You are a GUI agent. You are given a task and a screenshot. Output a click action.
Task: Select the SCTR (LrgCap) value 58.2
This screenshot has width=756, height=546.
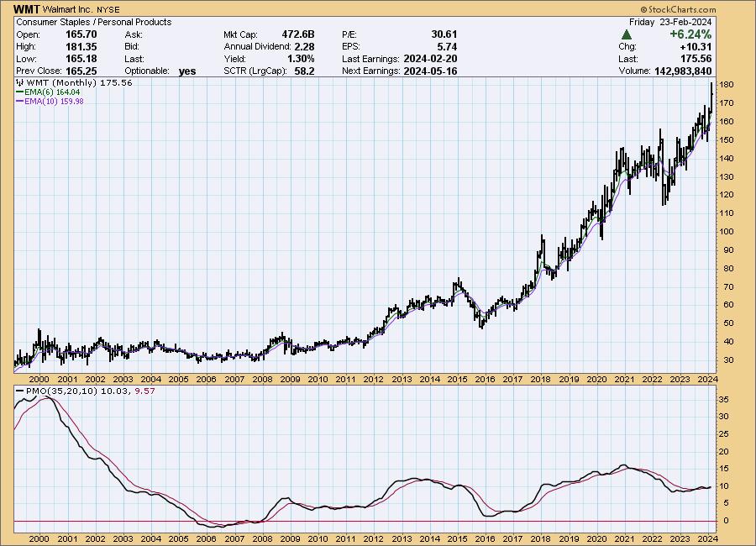click(x=304, y=71)
